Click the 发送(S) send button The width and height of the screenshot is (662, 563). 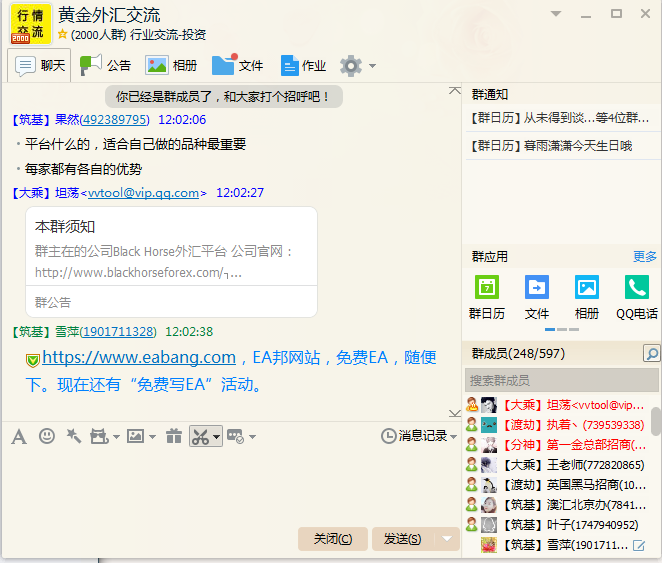coord(402,539)
